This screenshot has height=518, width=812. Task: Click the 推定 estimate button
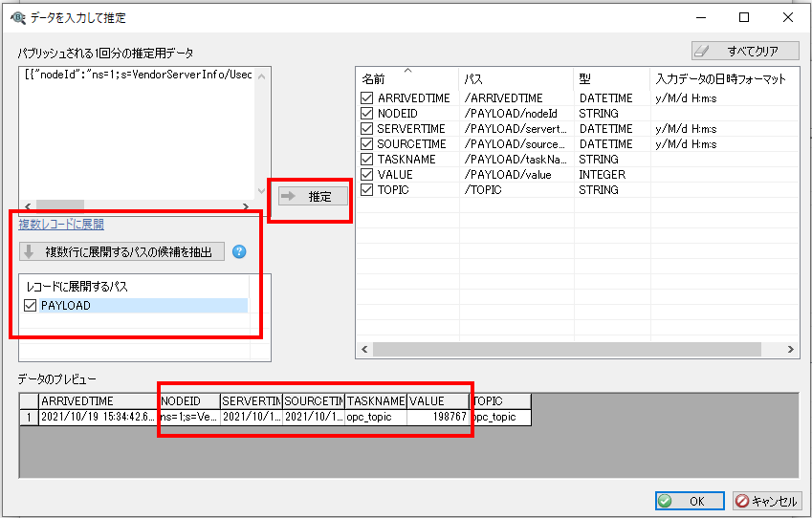(312, 197)
